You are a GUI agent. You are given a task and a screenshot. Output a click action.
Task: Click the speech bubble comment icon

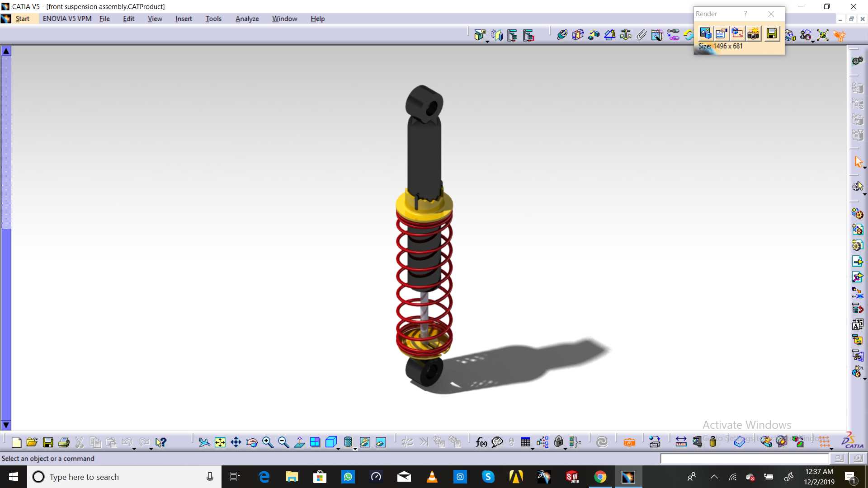[497, 442]
